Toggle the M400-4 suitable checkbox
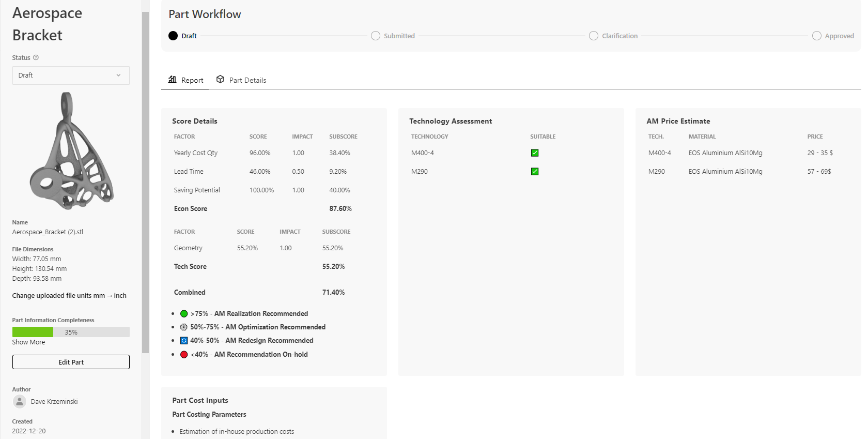The image size is (868, 439). 535,153
